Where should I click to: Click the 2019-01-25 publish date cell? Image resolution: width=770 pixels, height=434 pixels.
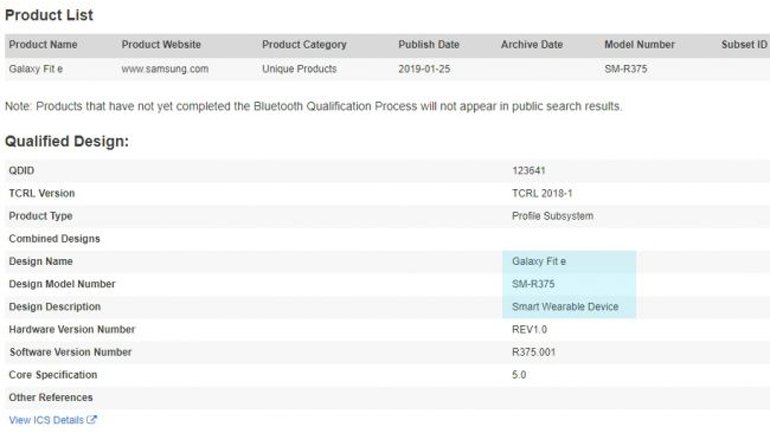coord(424,69)
